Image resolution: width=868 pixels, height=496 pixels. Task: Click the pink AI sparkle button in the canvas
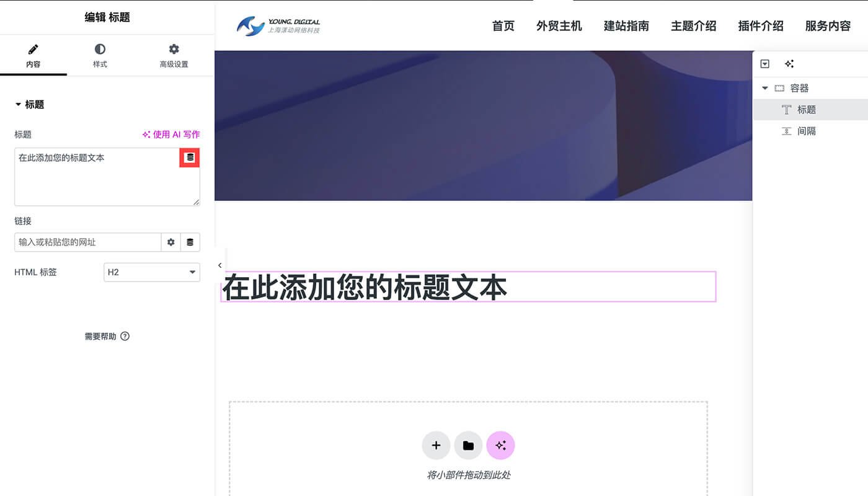point(500,445)
